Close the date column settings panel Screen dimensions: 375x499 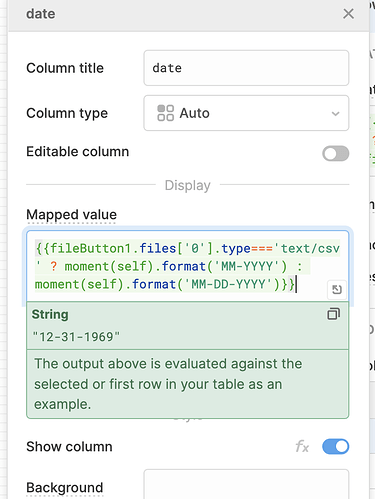348,14
